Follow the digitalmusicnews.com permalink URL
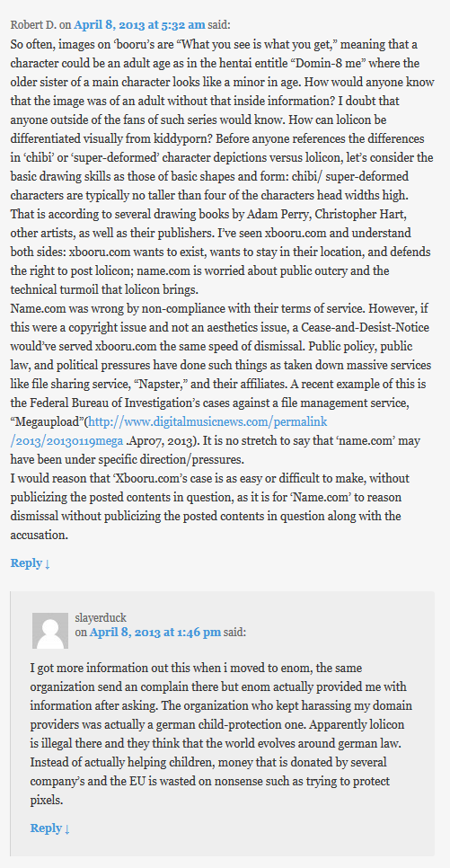Image resolution: width=450 pixels, height=868 pixels. 207,421
